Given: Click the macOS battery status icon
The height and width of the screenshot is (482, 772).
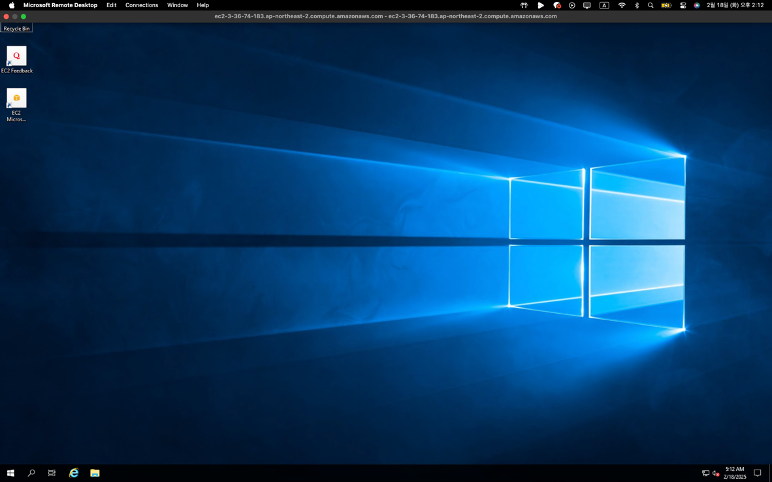Looking at the screenshot, I should point(666,5).
